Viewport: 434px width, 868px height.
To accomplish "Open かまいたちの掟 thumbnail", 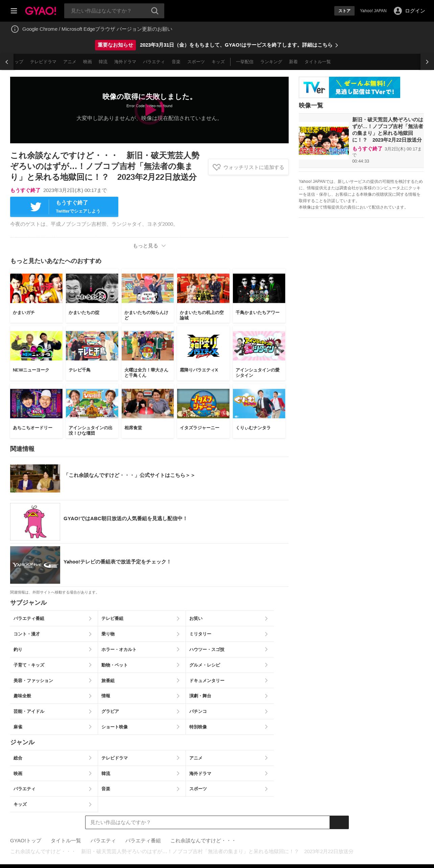I will point(92,288).
